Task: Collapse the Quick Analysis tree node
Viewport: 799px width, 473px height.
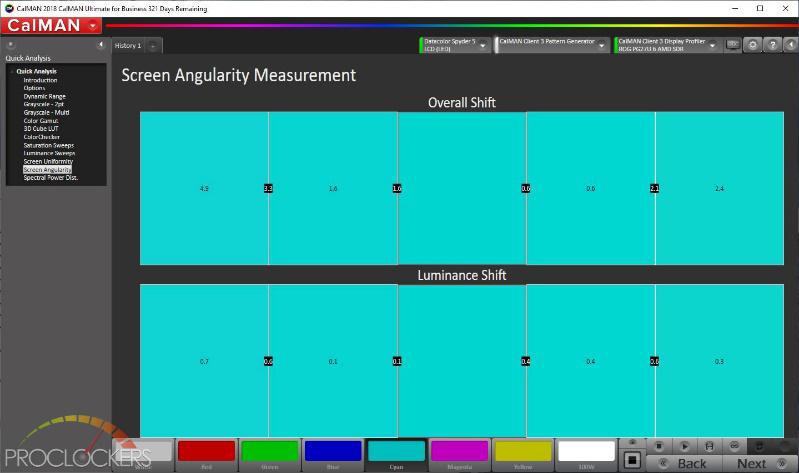Action: tap(12, 71)
